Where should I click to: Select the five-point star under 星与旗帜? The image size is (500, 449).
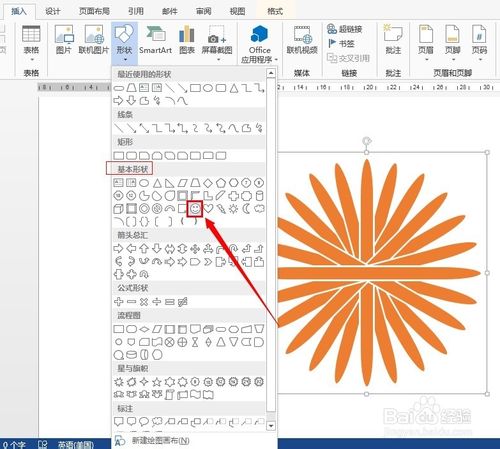pyautogui.click(x=157, y=382)
